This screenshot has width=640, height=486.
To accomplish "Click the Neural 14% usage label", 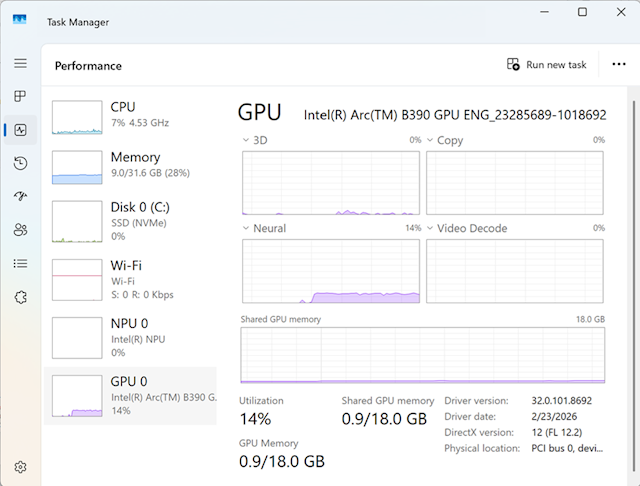I will coord(413,228).
